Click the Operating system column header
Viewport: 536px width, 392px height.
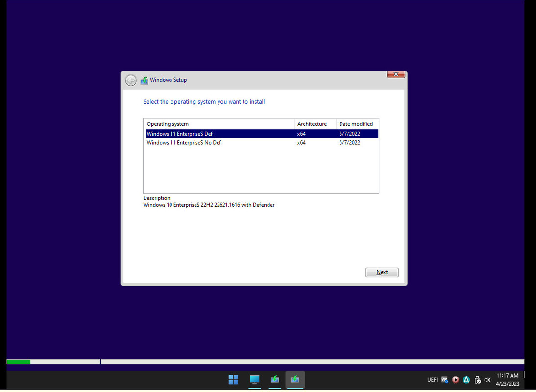[x=219, y=124]
